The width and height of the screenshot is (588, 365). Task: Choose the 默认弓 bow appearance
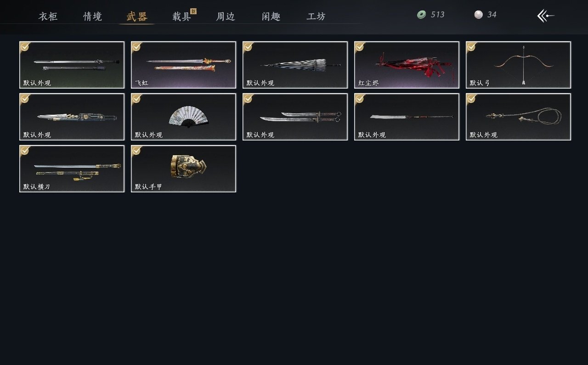tap(518, 65)
